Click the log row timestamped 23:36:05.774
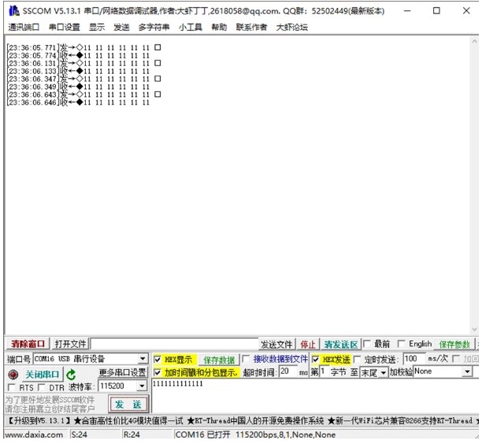 pos(78,55)
